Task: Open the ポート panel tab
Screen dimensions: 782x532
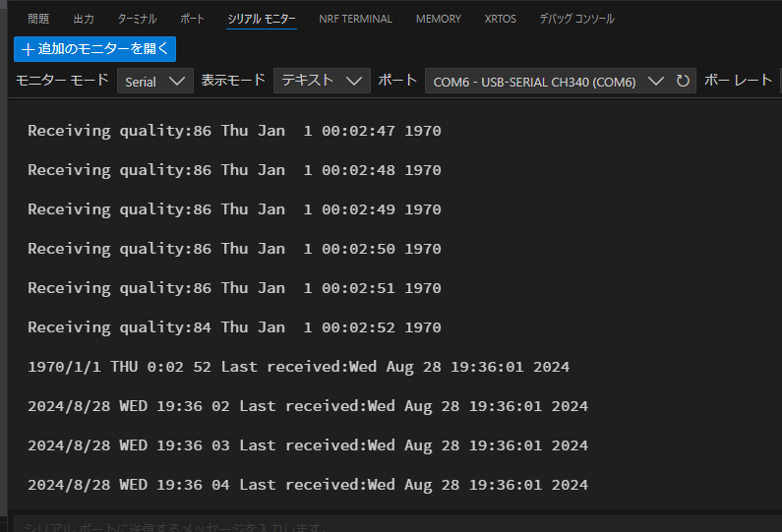Action: click(x=192, y=19)
